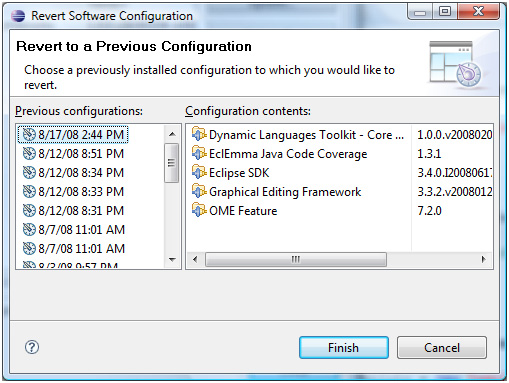Click the left arrow of the contents horizontal scrollbar
Image resolution: width=509 pixels, height=383 pixels.
click(x=195, y=259)
